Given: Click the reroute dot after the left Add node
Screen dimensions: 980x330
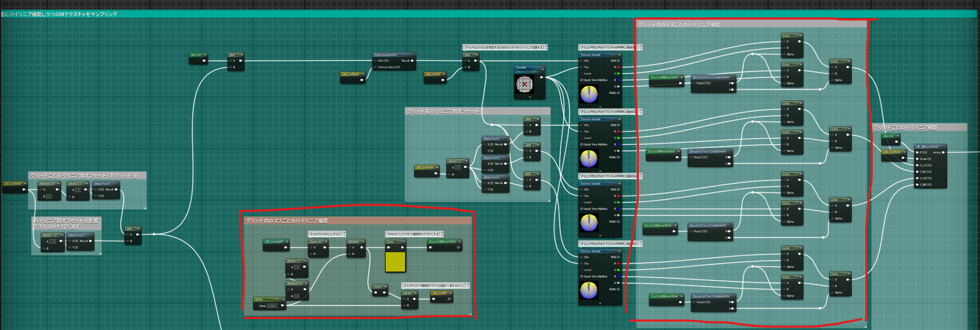Looking at the screenshot, I should (x=154, y=234).
